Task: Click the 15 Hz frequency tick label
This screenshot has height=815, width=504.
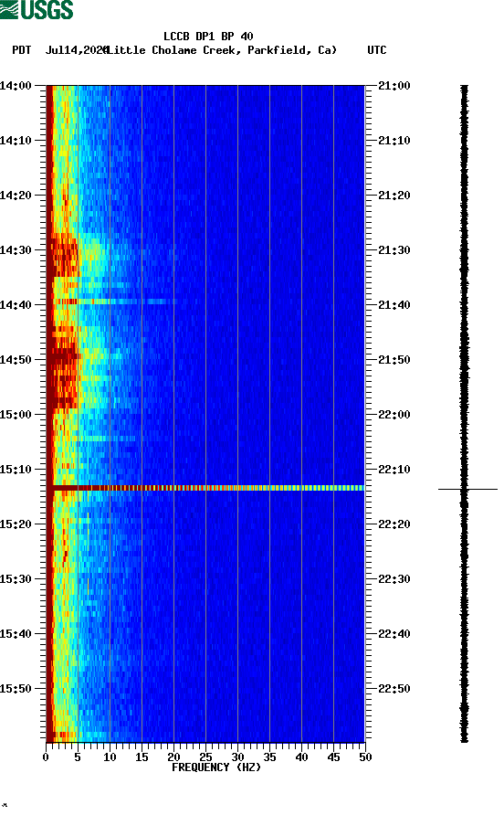Action: click(142, 757)
